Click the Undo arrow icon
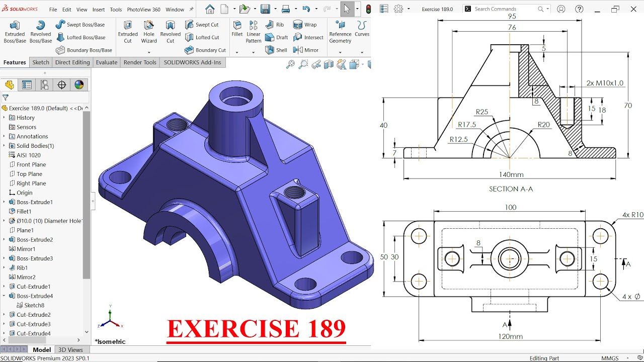This screenshot has width=644, height=362. [x=306, y=9]
